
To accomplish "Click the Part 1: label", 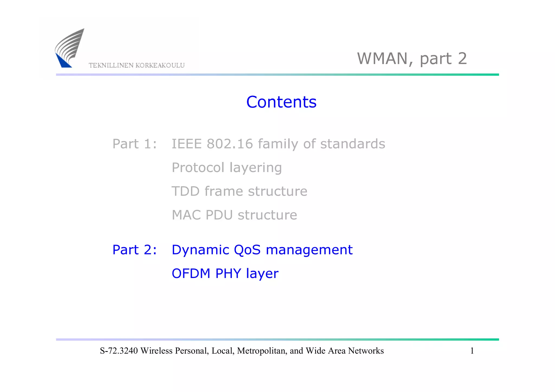I will (x=134, y=144).
